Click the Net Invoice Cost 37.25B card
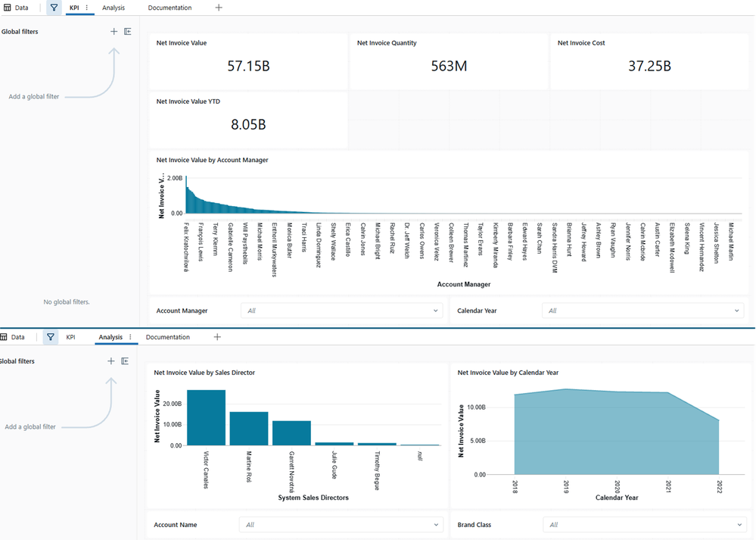756x540 pixels. pyautogui.click(x=649, y=61)
